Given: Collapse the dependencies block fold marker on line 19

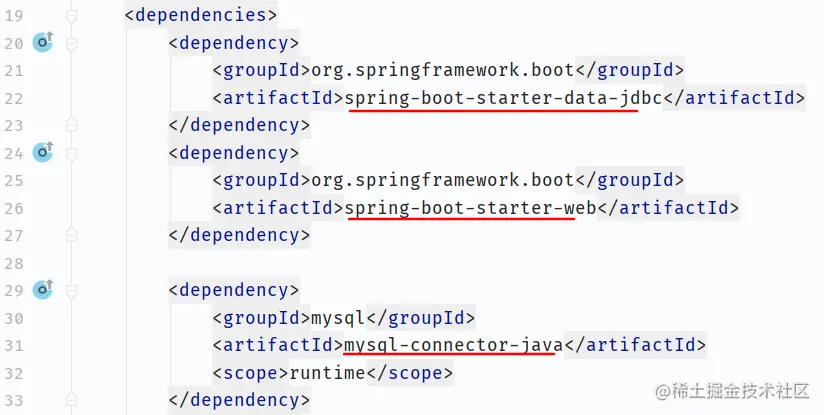Looking at the screenshot, I should [71, 16].
